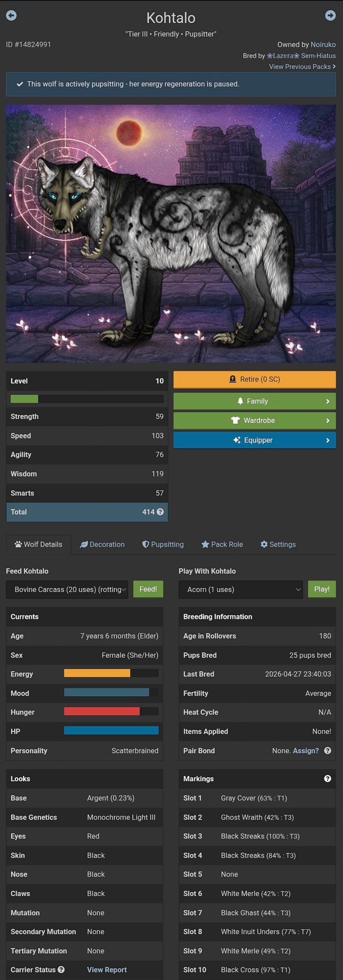This screenshot has height=980, width=343.
Task: Open the Play With Kohtalo toy dropdown
Action: 241,589
